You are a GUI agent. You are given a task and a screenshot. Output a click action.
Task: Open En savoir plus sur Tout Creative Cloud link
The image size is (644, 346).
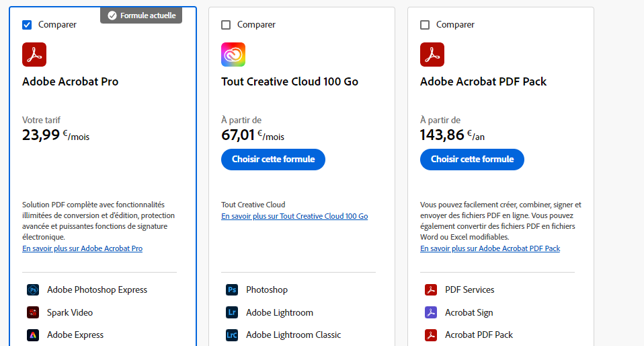pyautogui.click(x=294, y=216)
